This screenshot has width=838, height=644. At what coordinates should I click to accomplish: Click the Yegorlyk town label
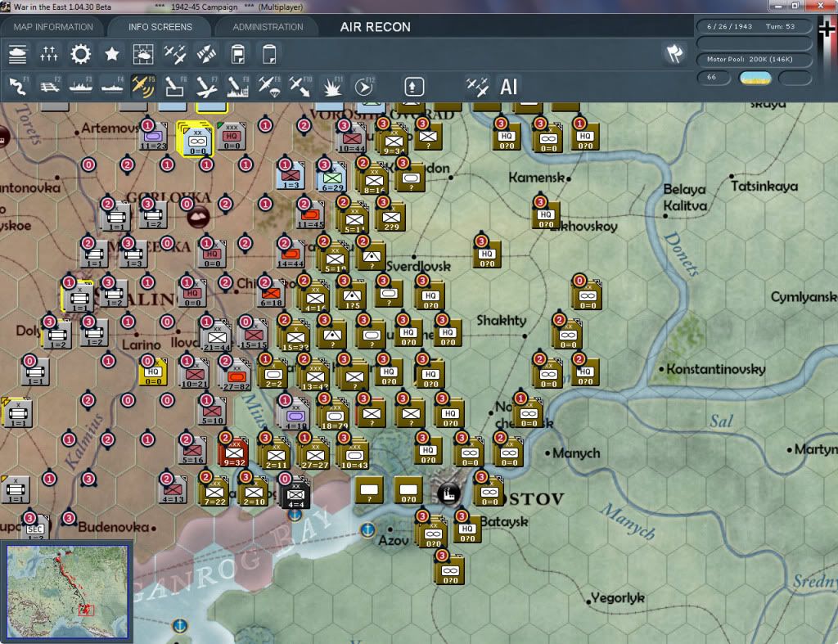pos(618,598)
